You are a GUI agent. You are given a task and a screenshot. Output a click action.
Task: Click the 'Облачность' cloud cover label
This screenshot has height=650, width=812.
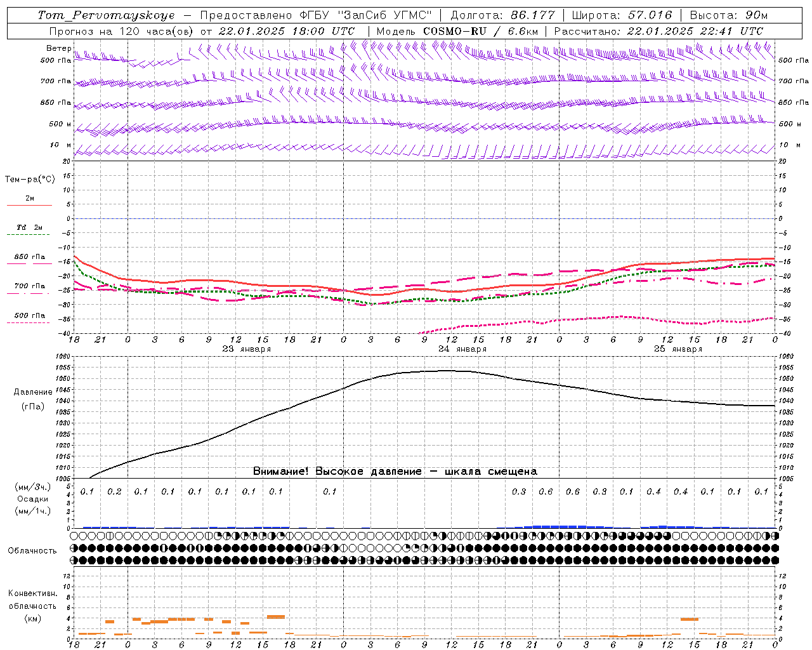click(32, 551)
